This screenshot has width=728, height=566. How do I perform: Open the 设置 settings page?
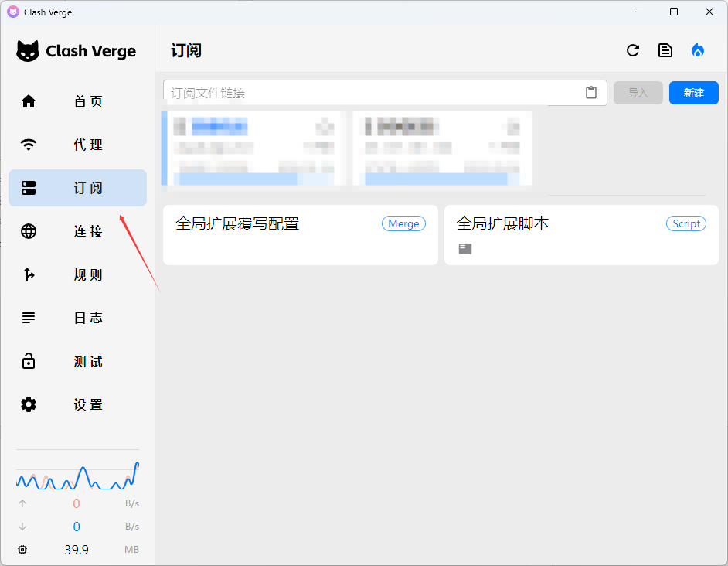click(77, 404)
